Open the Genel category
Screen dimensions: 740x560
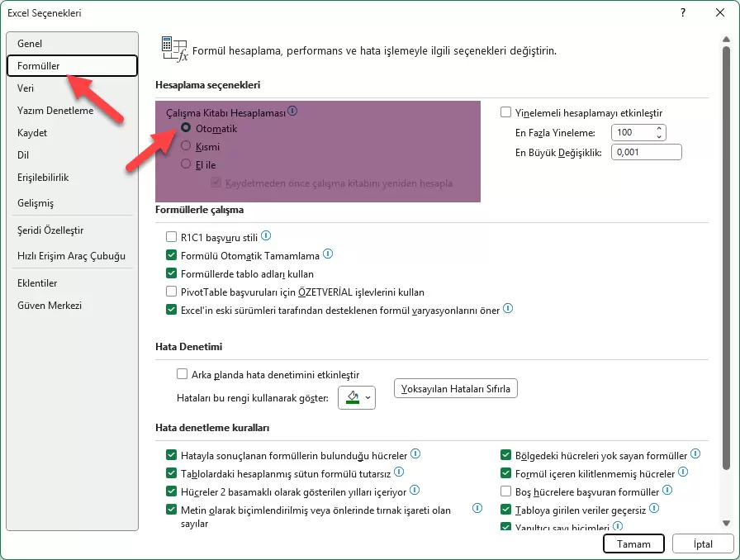(x=72, y=44)
